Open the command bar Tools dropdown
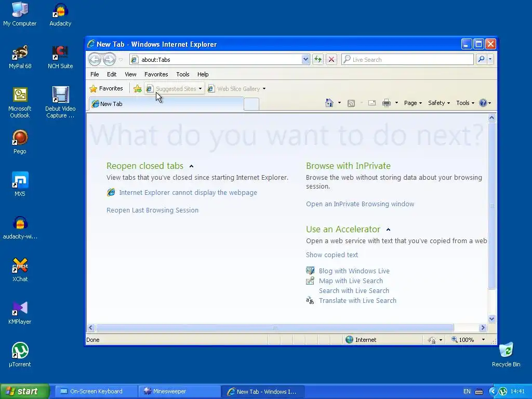The height and width of the screenshot is (399, 532). point(465,103)
